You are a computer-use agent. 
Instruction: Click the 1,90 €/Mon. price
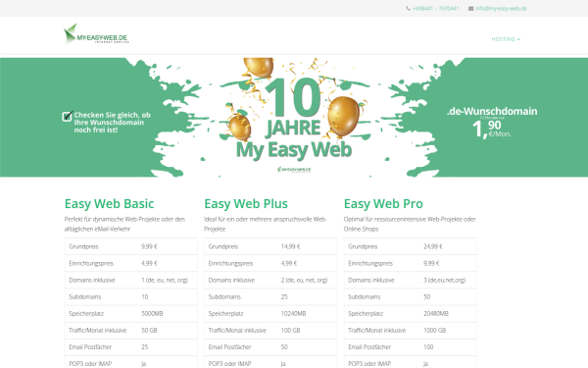tap(492, 129)
